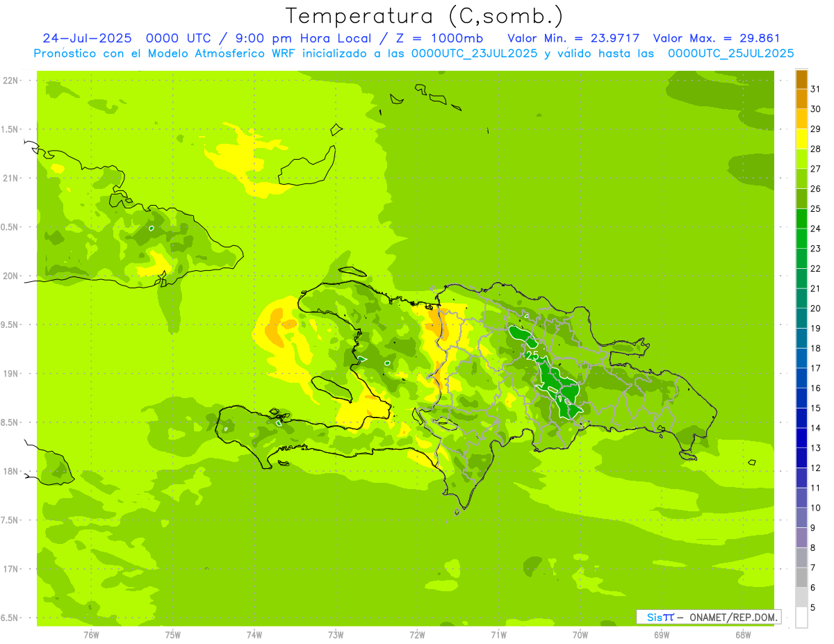Image resolution: width=834 pixels, height=644 pixels.
Task: Pick the purple swatch between 8 and 9
Action: pyautogui.click(x=801, y=538)
